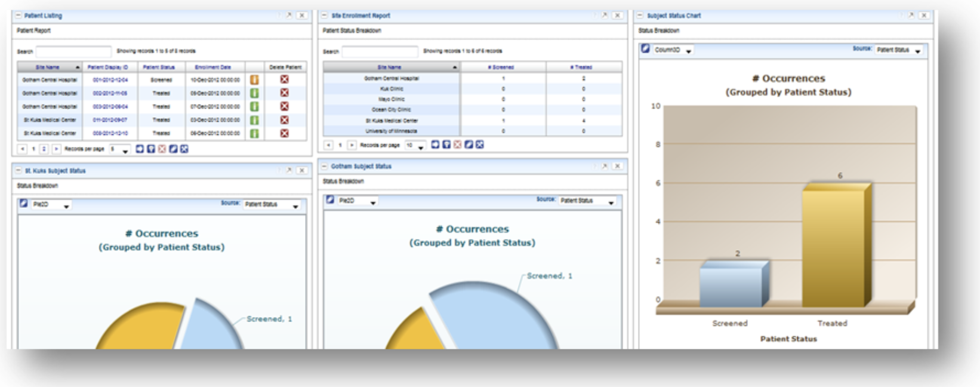Click the chart edit icon in Subject Status Chart
980x387 pixels.
pyautogui.click(x=645, y=49)
